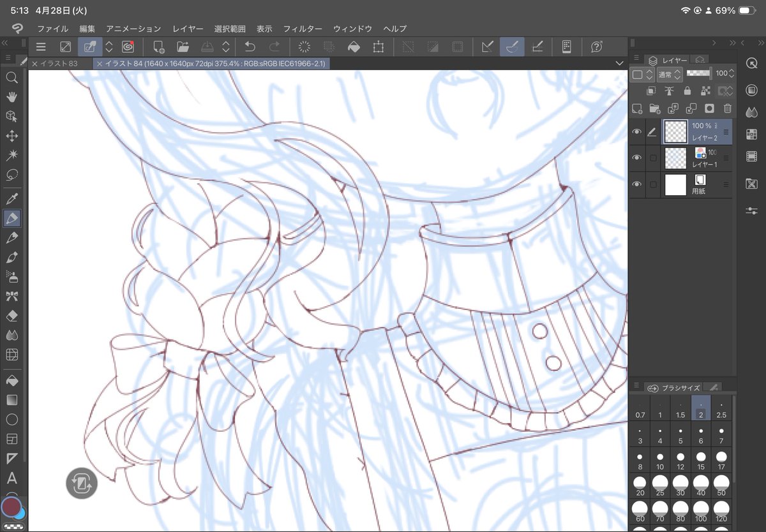
Task: Toggle Set as Reference Layer lighthouse icon
Action: tap(669, 91)
